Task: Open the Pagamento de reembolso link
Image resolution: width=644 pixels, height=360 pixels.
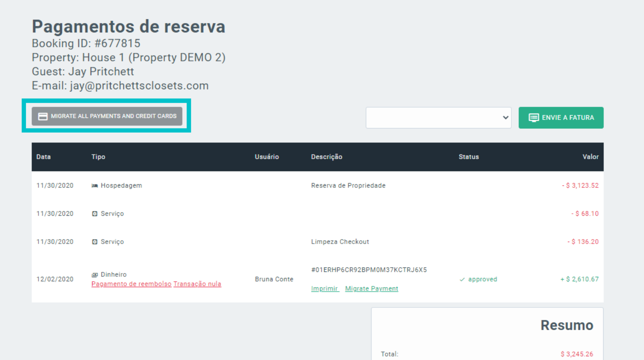Action: click(131, 284)
